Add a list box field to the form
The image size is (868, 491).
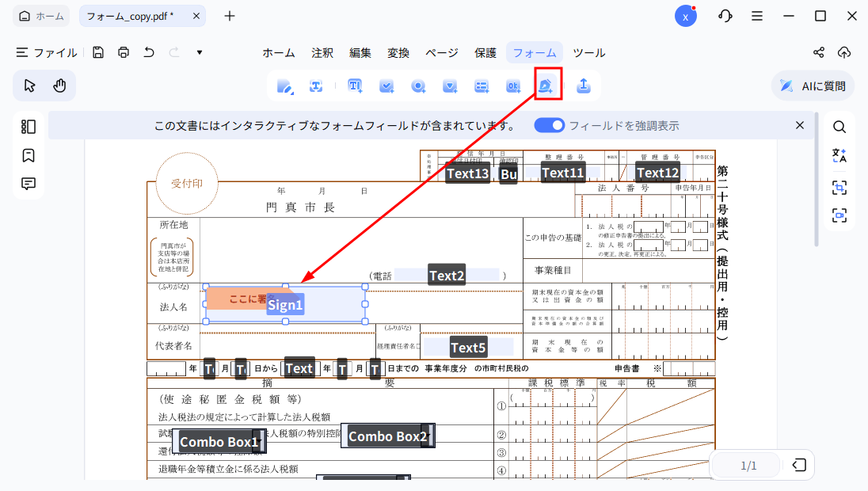[x=482, y=86]
